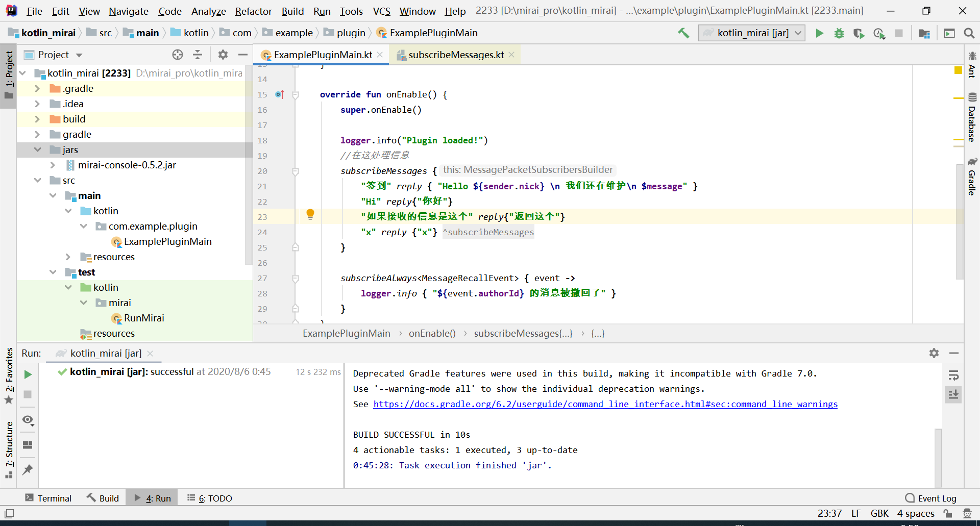The height and width of the screenshot is (526, 980).
Task: Click the 4 spaces indent setting
Action: (916, 513)
